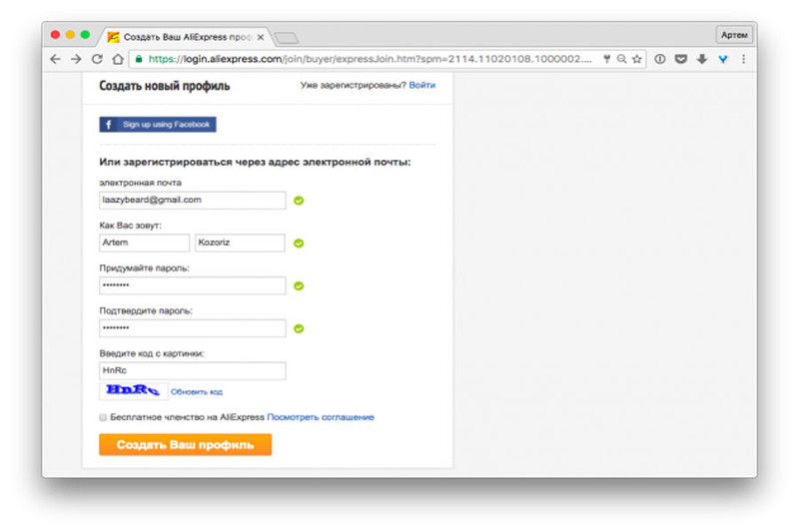
Task: Bookmark this page with the star icon
Action: click(x=637, y=59)
